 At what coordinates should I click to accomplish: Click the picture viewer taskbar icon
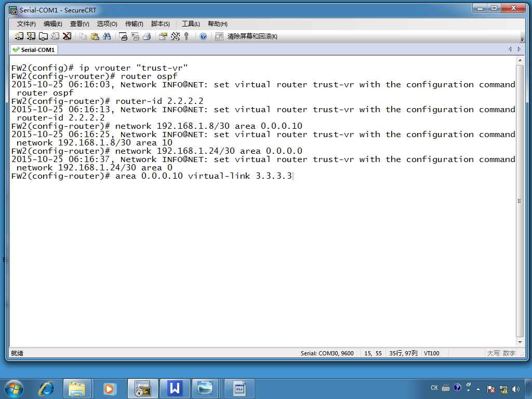click(206, 389)
